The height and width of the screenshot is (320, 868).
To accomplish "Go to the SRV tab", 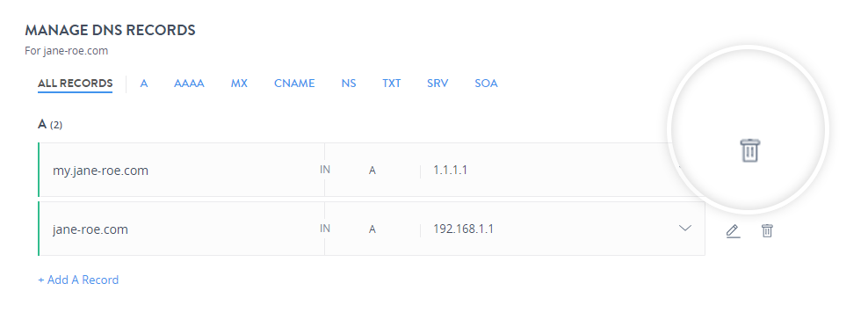I will pos(438,84).
